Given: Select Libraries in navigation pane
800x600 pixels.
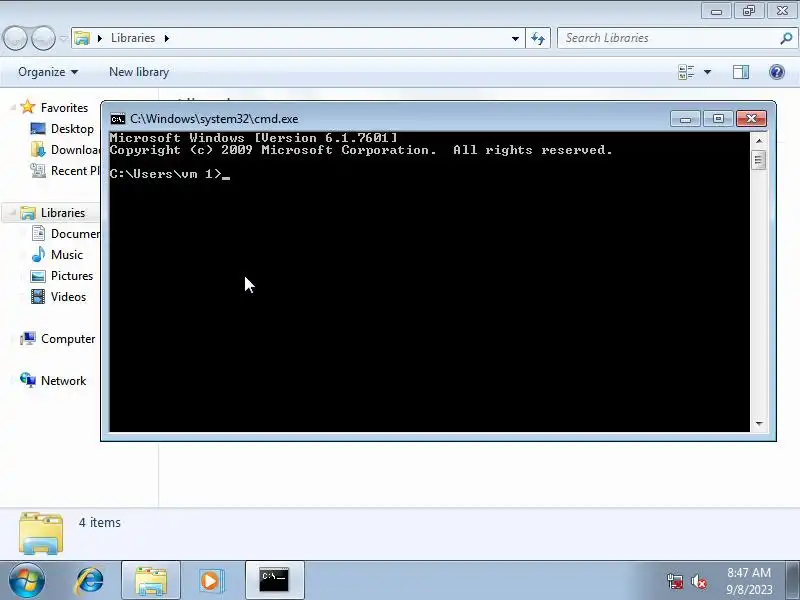Looking at the screenshot, I should (x=63, y=213).
